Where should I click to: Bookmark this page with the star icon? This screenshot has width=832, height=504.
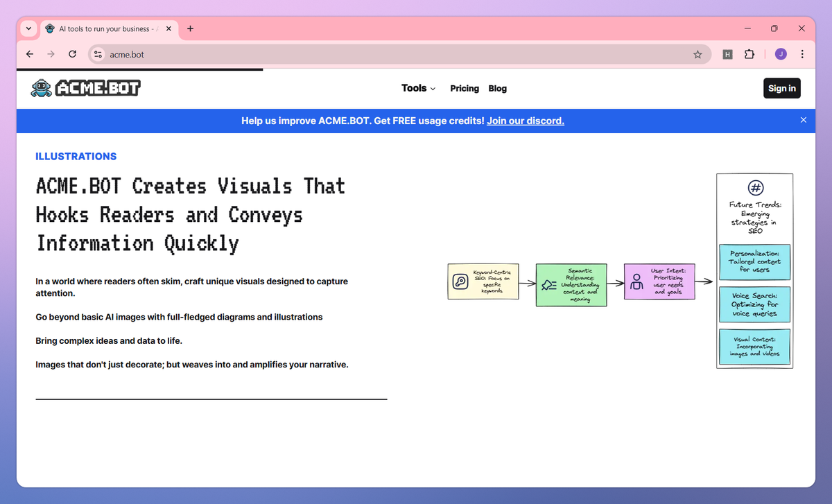(697, 54)
